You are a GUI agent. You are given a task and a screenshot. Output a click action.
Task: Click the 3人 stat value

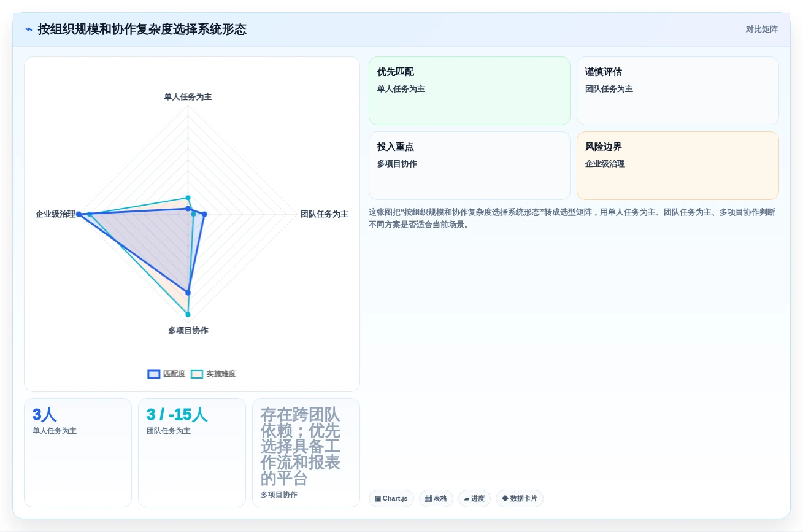coord(45,415)
